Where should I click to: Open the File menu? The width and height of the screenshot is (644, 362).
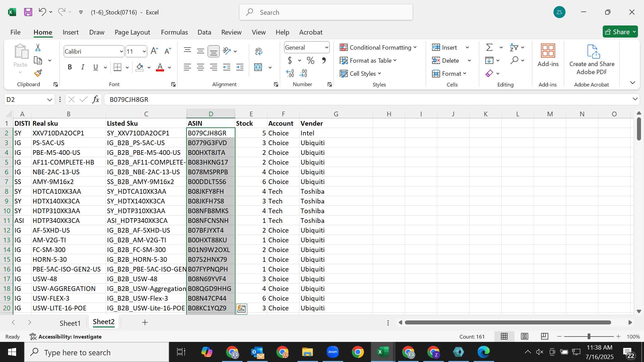[x=15, y=32]
